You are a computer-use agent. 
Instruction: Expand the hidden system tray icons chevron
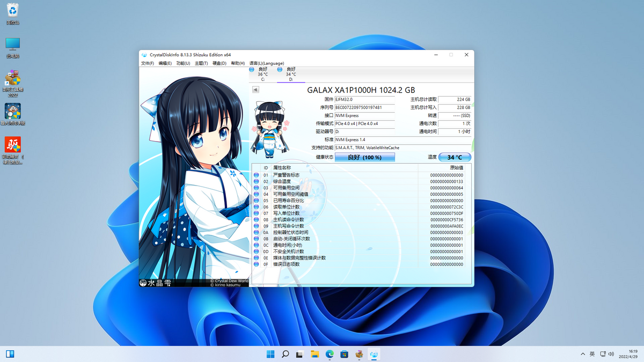click(583, 354)
